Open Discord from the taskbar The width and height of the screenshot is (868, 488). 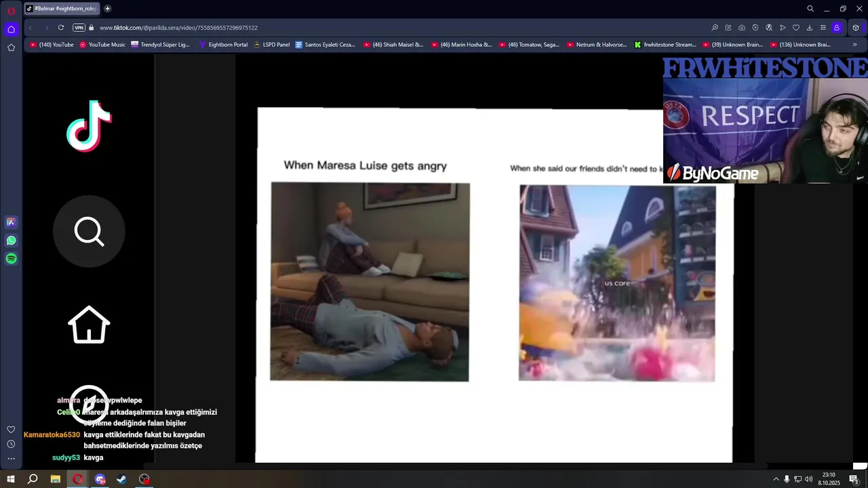pyautogui.click(x=100, y=479)
